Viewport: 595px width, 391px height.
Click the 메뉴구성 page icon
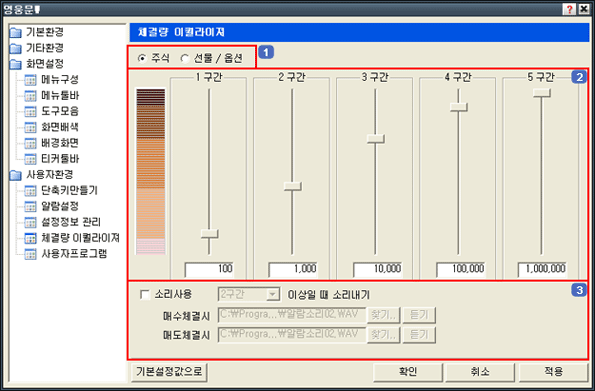click(30, 80)
